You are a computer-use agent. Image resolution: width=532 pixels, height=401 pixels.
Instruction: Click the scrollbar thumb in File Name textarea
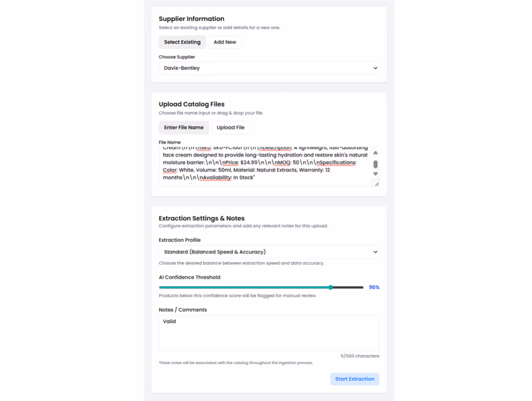point(375,163)
